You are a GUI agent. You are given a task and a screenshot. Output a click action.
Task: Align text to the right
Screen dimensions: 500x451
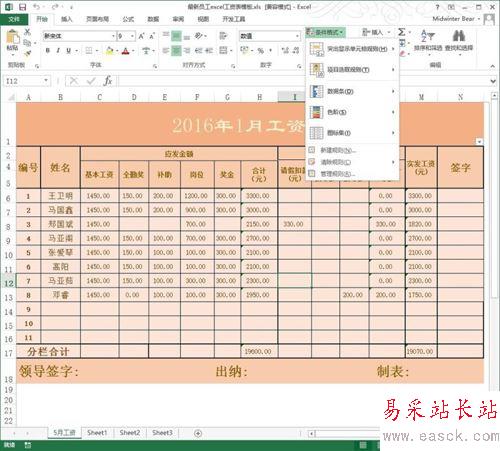pyautogui.click(x=187, y=51)
